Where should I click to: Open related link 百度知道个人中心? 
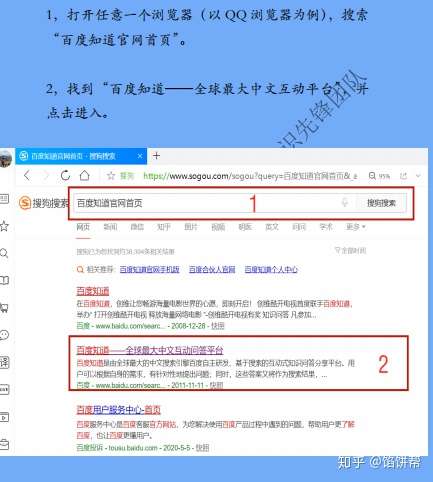pos(271,269)
